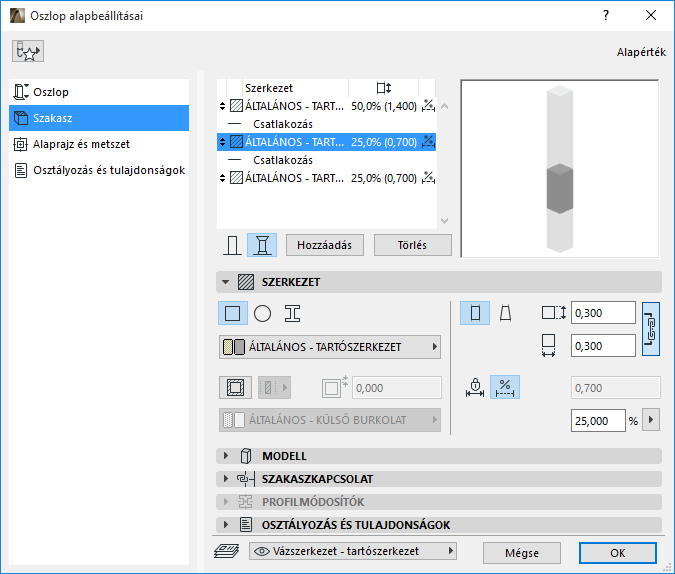Select the last 25,0% segment row
Screen dimensions: 675x574
[327, 178]
